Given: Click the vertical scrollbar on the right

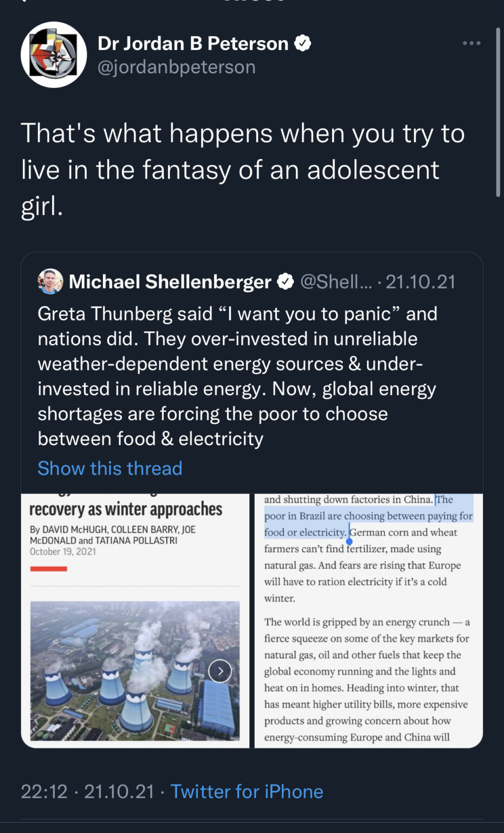Looking at the screenshot, I should 497,111.
